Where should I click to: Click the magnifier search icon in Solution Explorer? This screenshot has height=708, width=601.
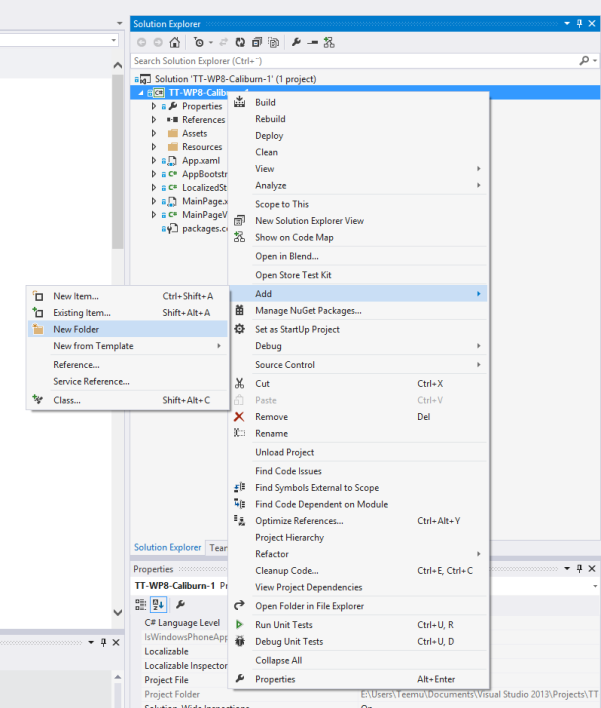(x=584, y=61)
